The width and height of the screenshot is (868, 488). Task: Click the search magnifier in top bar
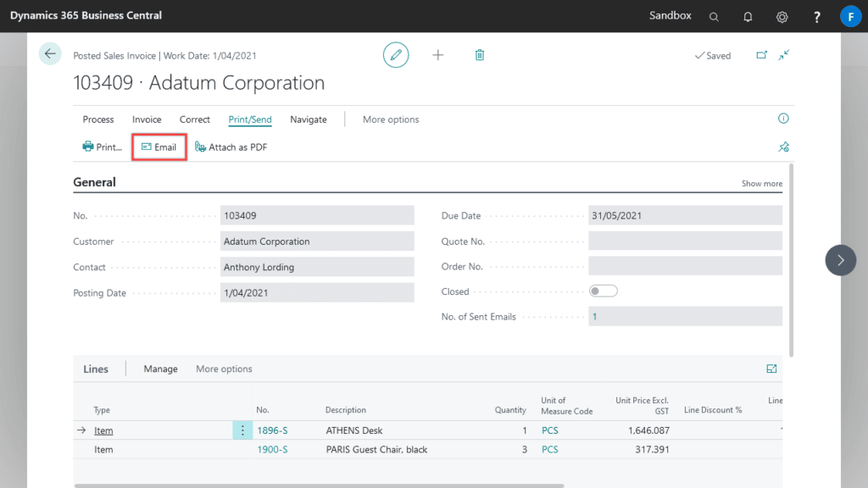click(714, 16)
